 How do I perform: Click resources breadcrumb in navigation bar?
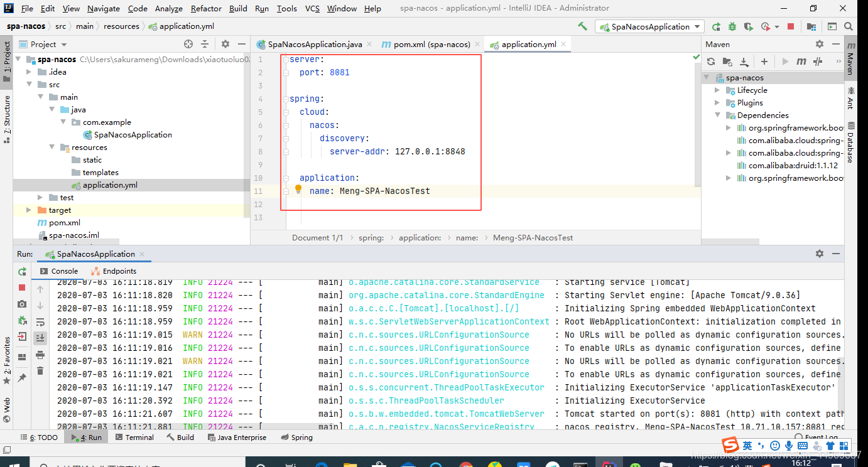[121, 26]
